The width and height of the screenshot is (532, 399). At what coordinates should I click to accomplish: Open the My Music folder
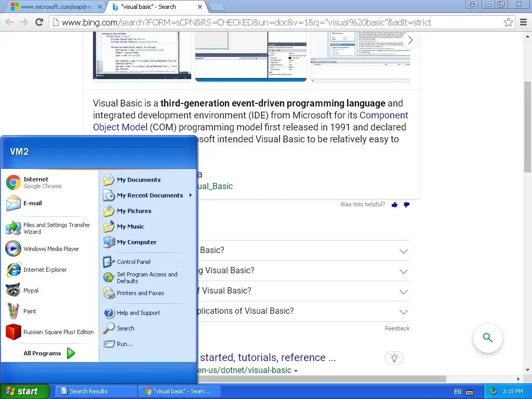(x=124, y=227)
